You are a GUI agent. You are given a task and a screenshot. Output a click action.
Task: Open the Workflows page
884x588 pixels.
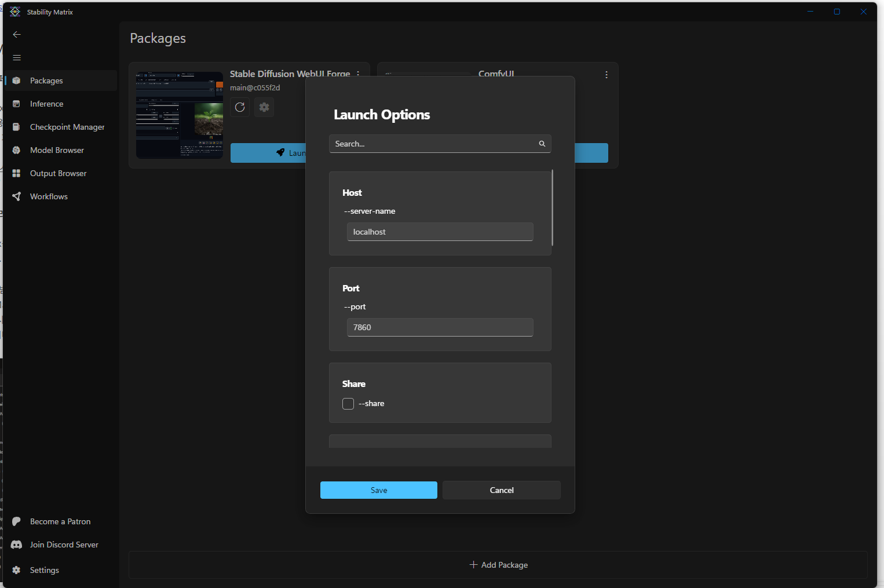click(x=61, y=196)
